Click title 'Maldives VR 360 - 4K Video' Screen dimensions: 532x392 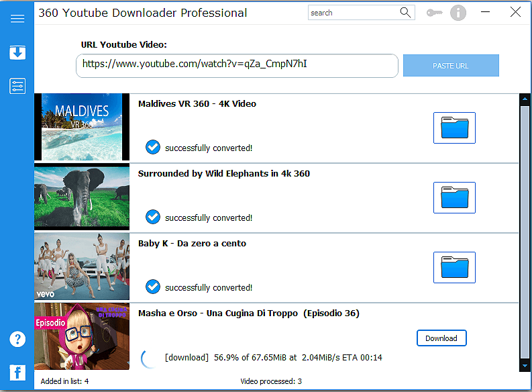[x=197, y=104]
